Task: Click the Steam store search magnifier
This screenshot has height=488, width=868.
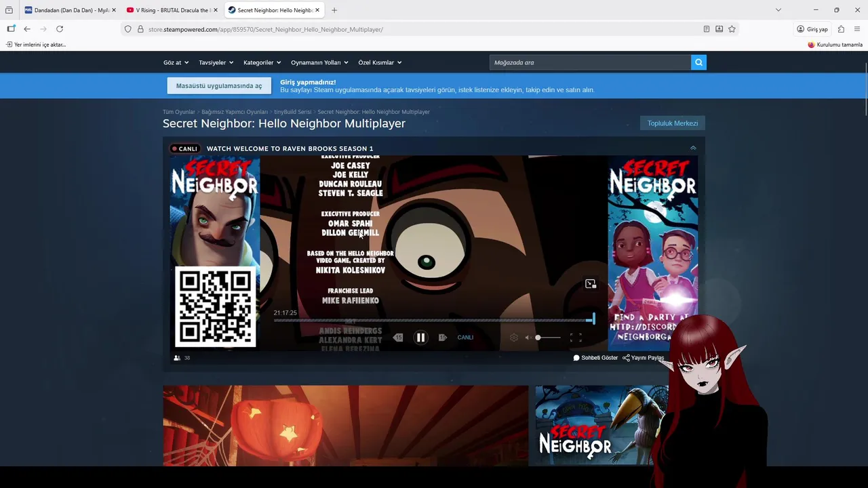Action: [698, 62]
